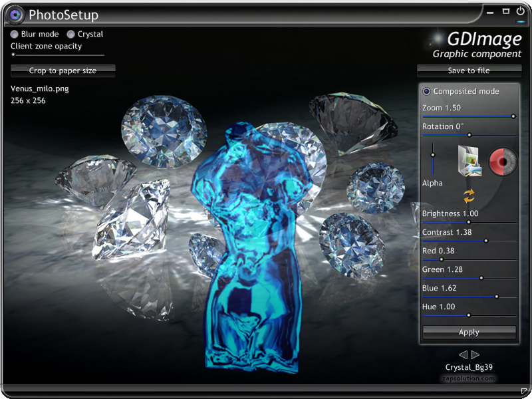Click the PhotoSetup camera lens logo icon
The width and height of the screenshot is (532, 399).
click(15, 15)
